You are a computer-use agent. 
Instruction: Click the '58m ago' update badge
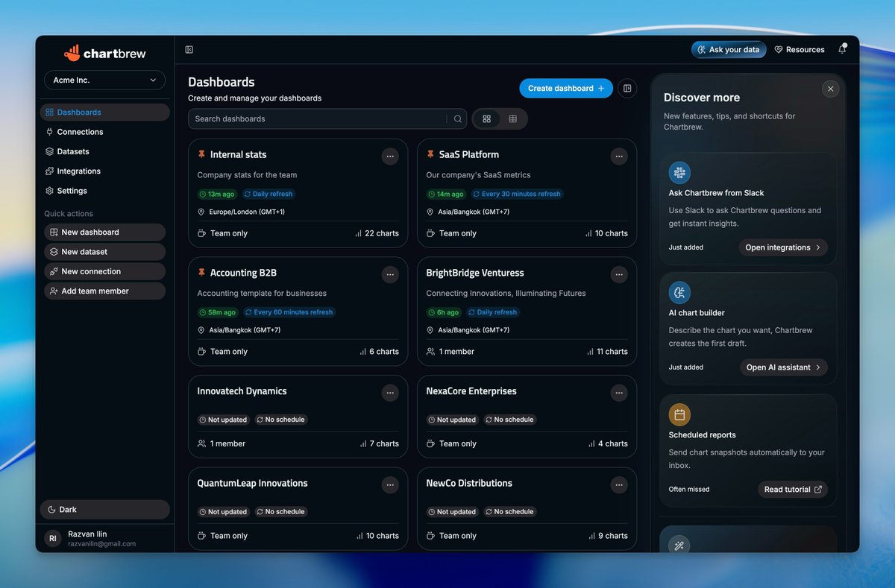(218, 312)
